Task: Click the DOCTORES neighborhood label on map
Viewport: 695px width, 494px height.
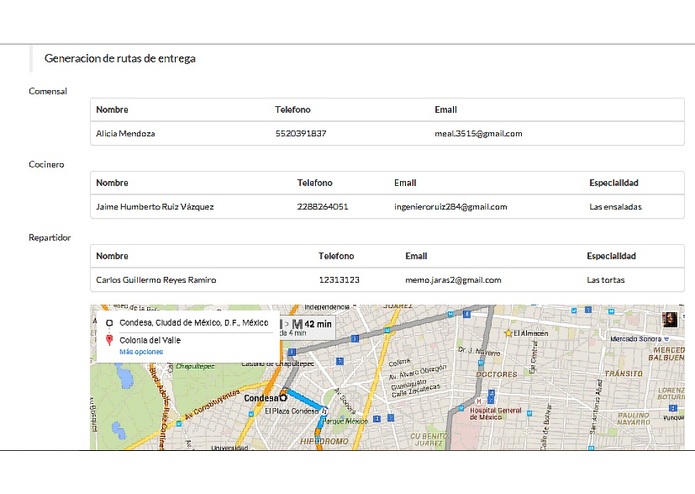Action: pos(496,375)
